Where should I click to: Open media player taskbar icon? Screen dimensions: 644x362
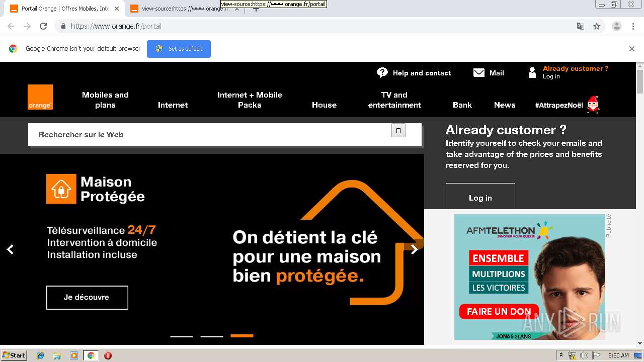(74, 355)
